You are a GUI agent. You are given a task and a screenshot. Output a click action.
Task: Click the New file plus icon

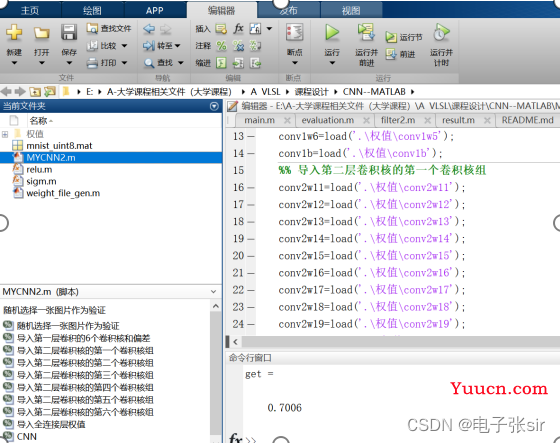(14, 33)
